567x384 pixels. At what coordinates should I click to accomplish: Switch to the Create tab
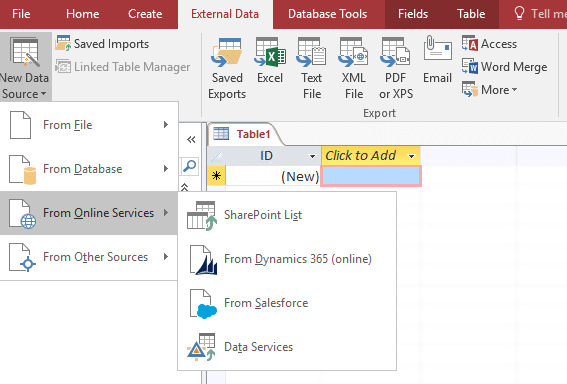(145, 14)
